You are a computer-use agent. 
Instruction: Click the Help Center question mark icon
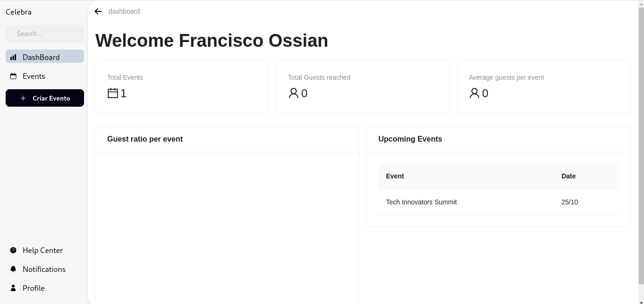pos(13,250)
